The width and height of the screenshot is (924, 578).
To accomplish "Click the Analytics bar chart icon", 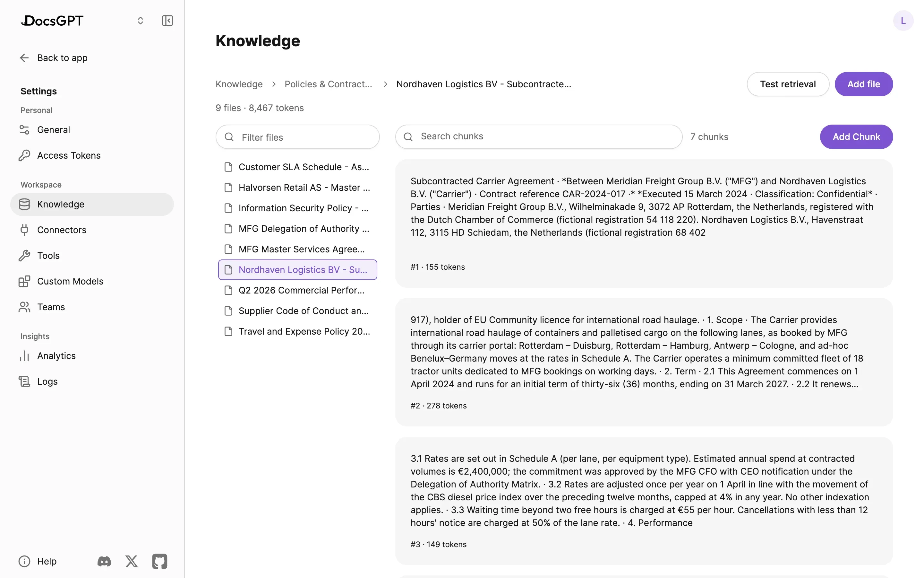I will click(24, 356).
